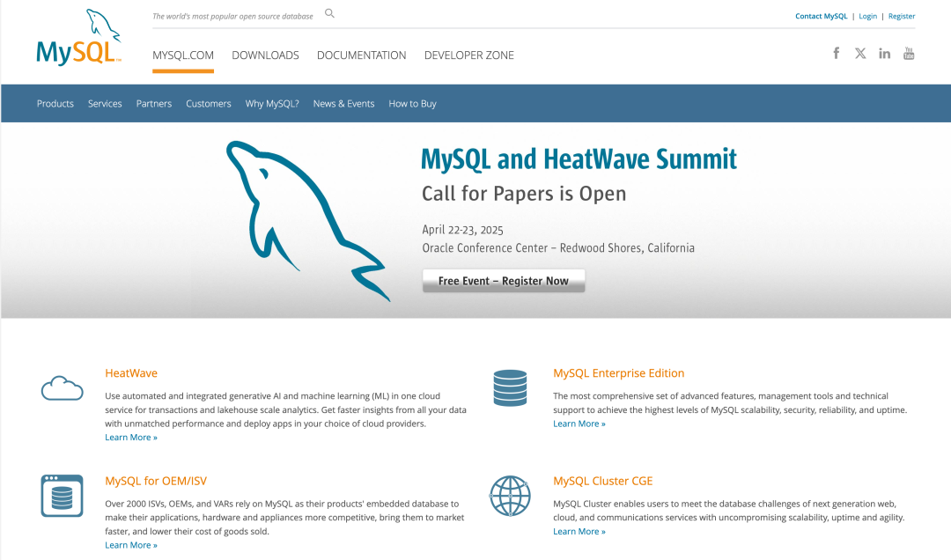Click Free Event – Register Now button
This screenshot has width=951, height=560.
pos(504,281)
